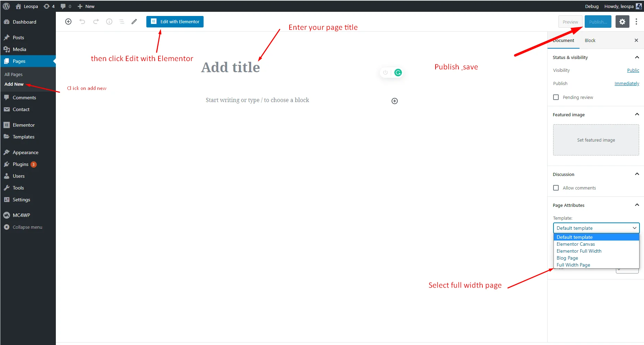Open more options three-dot menu

point(636,22)
